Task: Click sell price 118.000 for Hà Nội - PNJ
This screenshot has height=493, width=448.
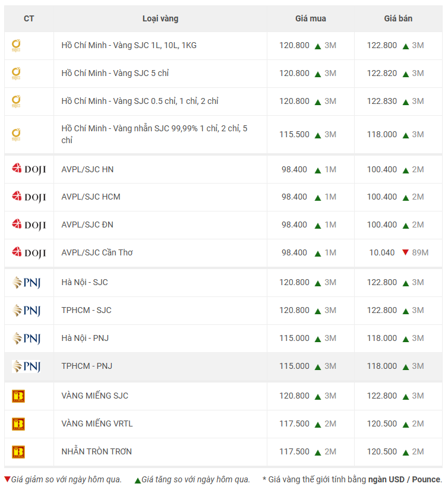Action: (382, 339)
